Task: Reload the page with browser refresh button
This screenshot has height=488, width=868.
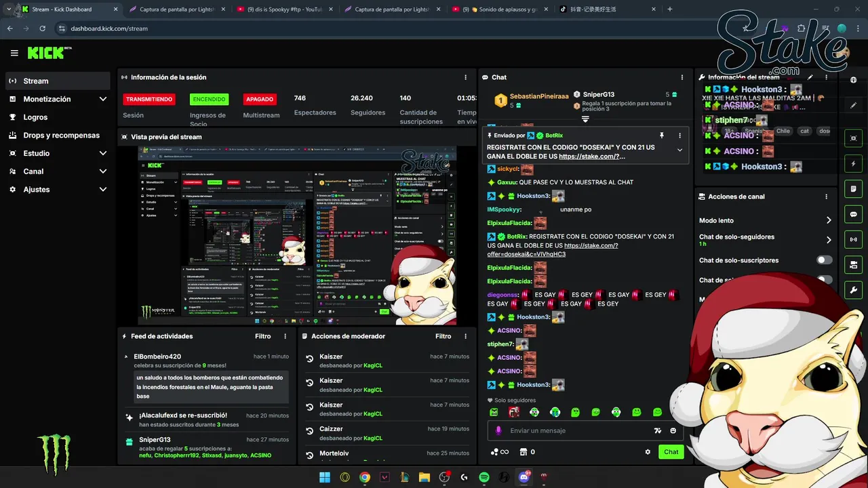Action: click(x=43, y=28)
